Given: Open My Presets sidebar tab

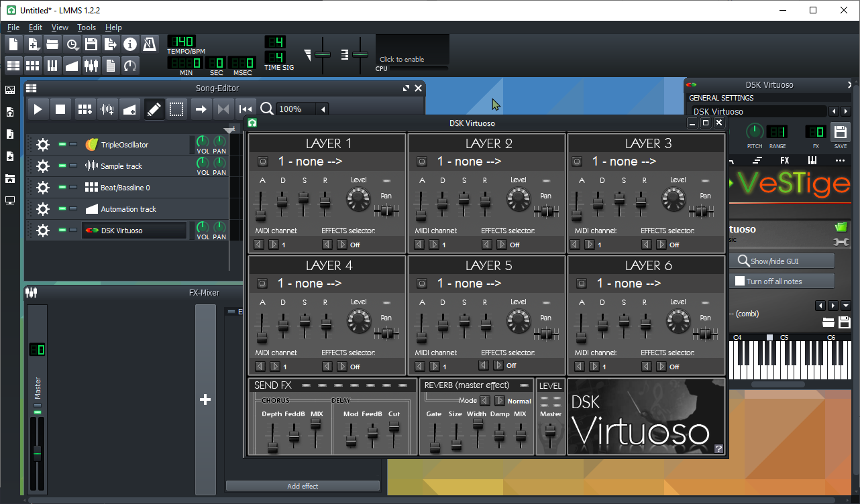Looking at the screenshot, I should pos(10,156).
